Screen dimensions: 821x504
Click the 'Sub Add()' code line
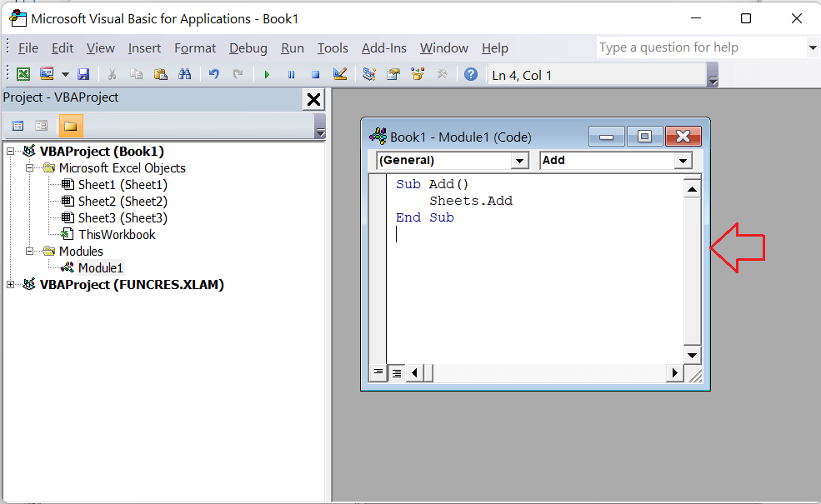432,184
